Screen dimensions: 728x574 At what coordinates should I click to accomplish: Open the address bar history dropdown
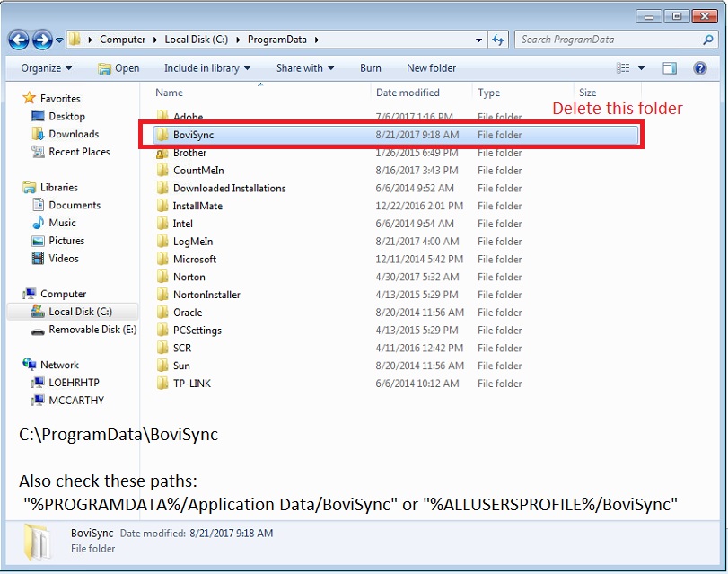pyautogui.click(x=478, y=40)
